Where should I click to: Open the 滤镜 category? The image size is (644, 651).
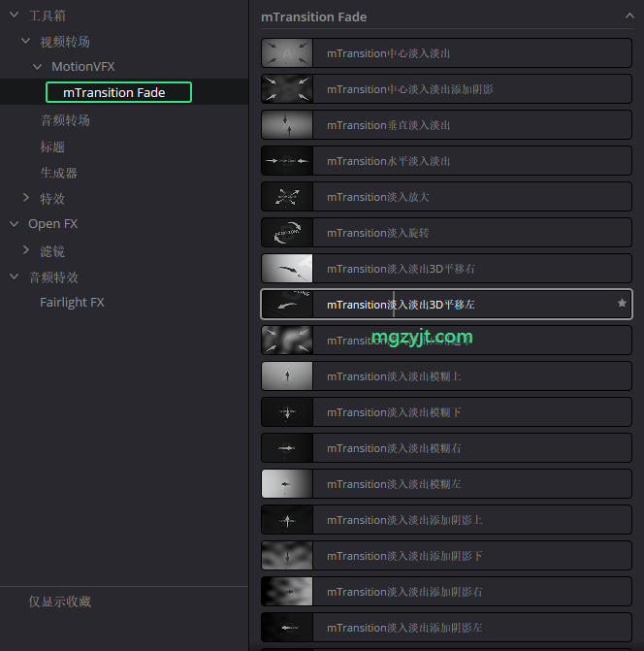[52, 251]
